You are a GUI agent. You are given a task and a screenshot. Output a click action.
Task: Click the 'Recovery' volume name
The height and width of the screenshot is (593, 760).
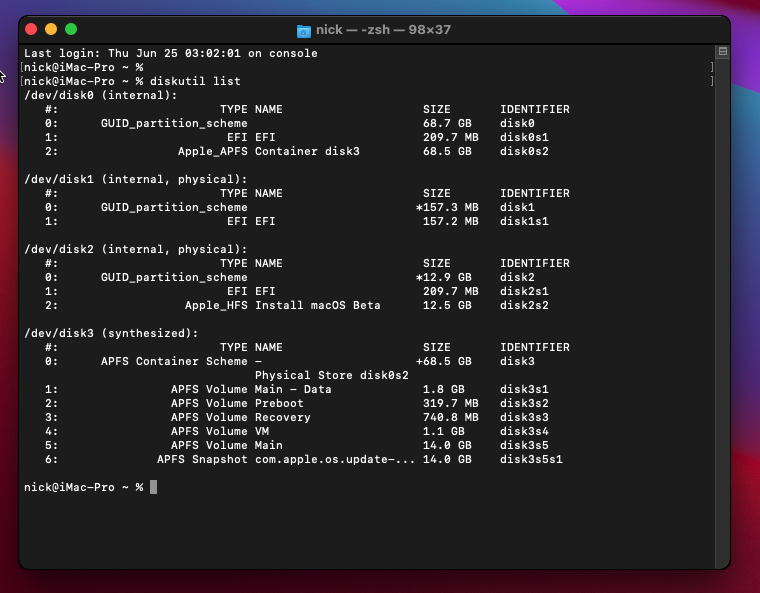click(x=283, y=417)
